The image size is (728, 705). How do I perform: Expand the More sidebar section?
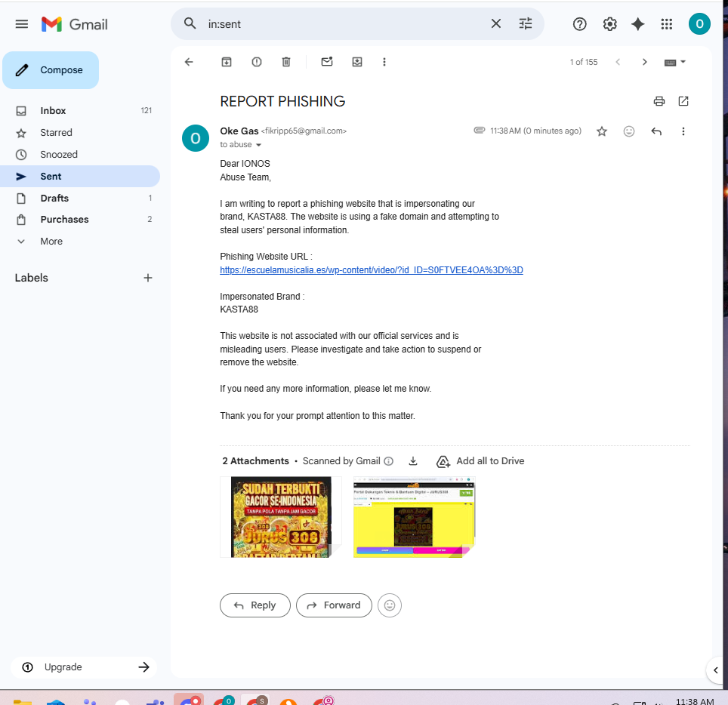pyautogui.click(x=80, y=242)
